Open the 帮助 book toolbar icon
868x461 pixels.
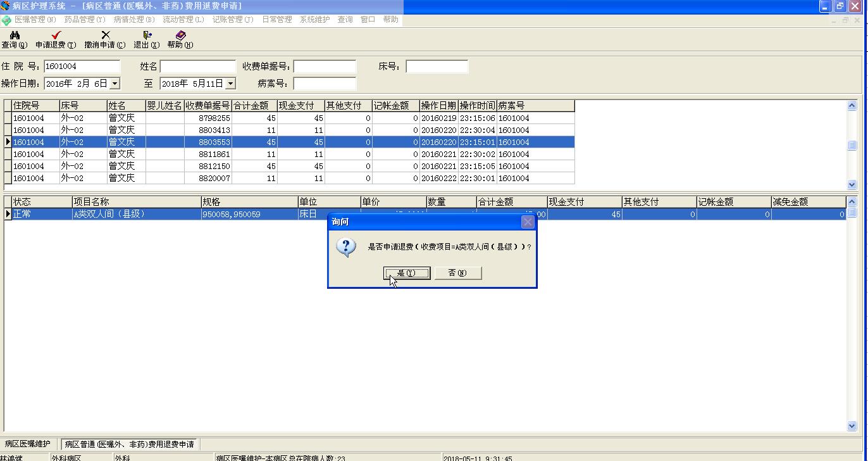(x=180, y=35)
